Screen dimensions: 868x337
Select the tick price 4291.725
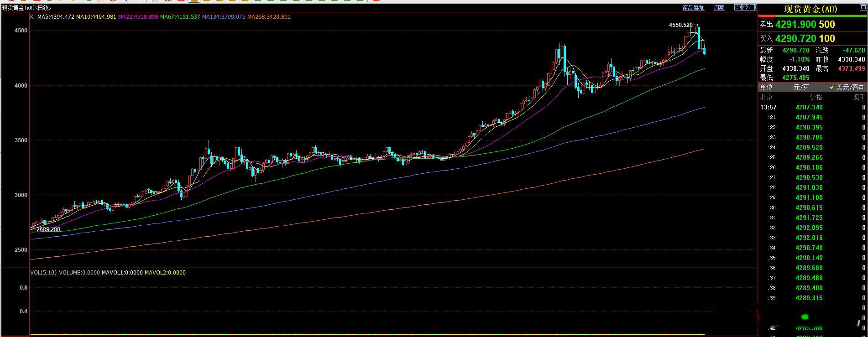pos(809,218)
